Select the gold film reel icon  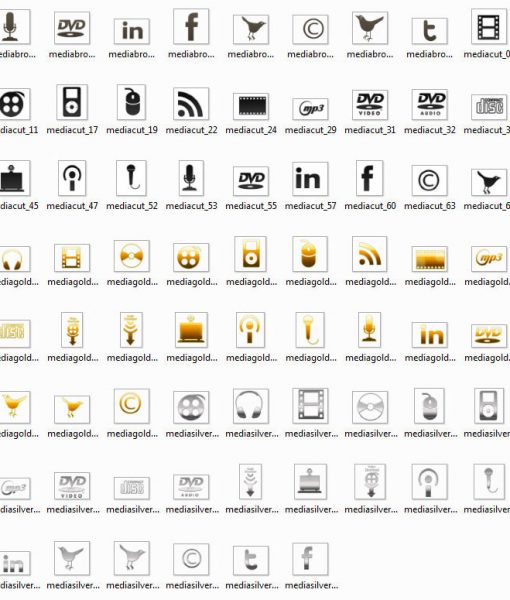[191, 258]
